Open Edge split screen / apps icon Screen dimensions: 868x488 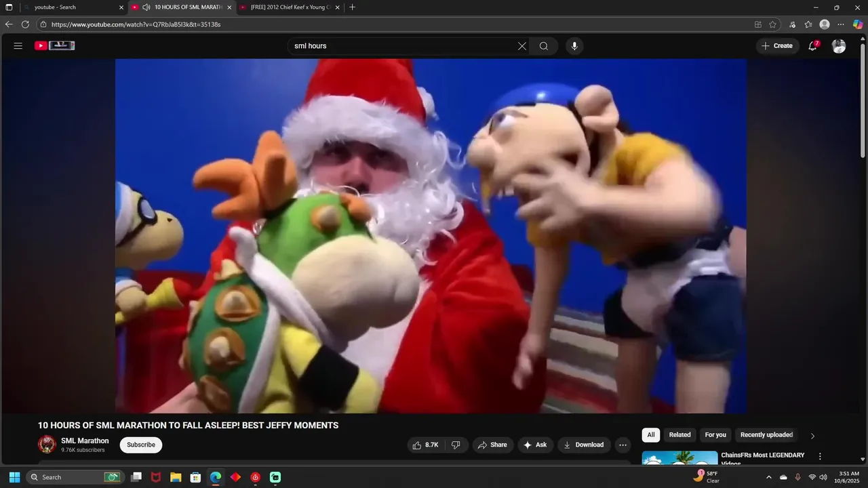click(x=758, y=24)
